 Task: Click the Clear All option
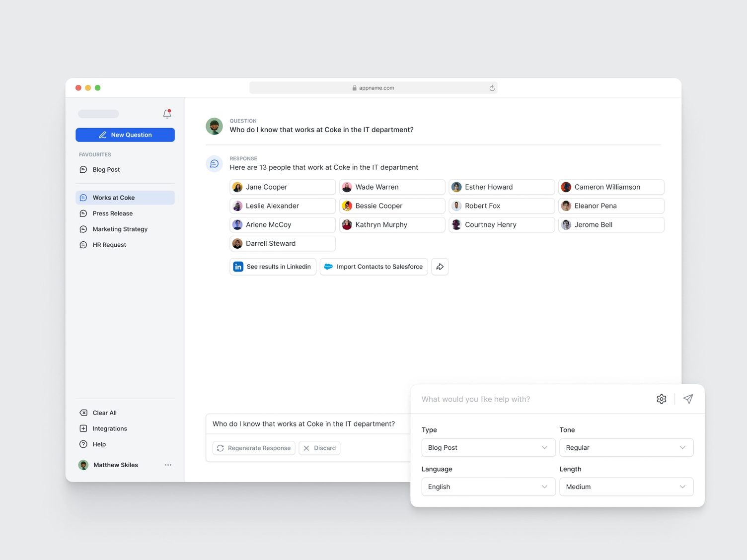pos(104,413)
